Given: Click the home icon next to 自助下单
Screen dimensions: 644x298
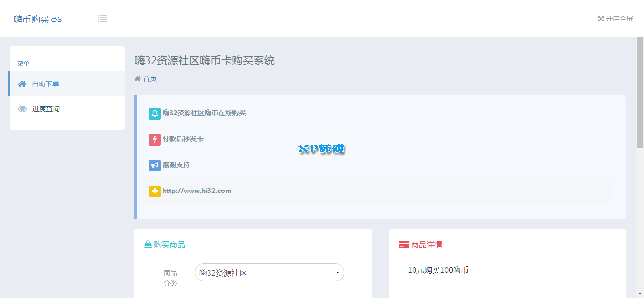Looking at the screenshot, I should [x=22, y=84].
